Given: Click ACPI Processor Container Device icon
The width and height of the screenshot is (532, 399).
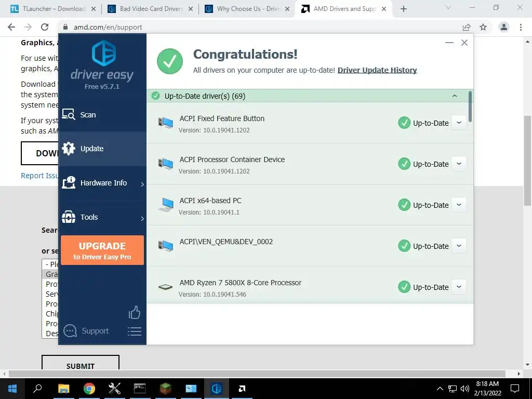Looking at the screenshot, I should click(x=166, y=164).
